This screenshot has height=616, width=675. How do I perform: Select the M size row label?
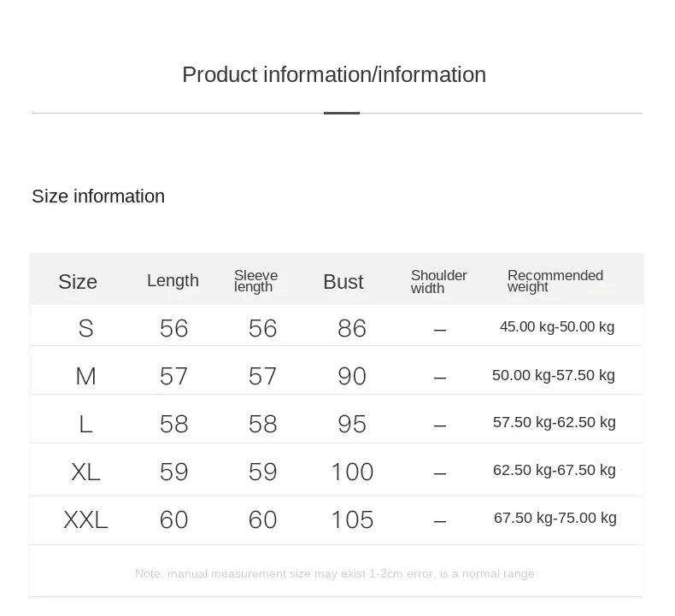pos(85,376)
